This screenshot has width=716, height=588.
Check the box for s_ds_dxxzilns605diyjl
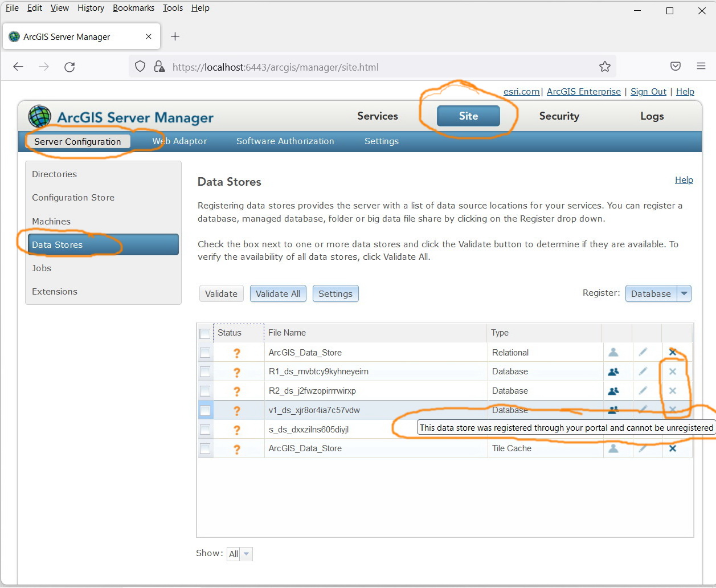(x=205, y=430)
